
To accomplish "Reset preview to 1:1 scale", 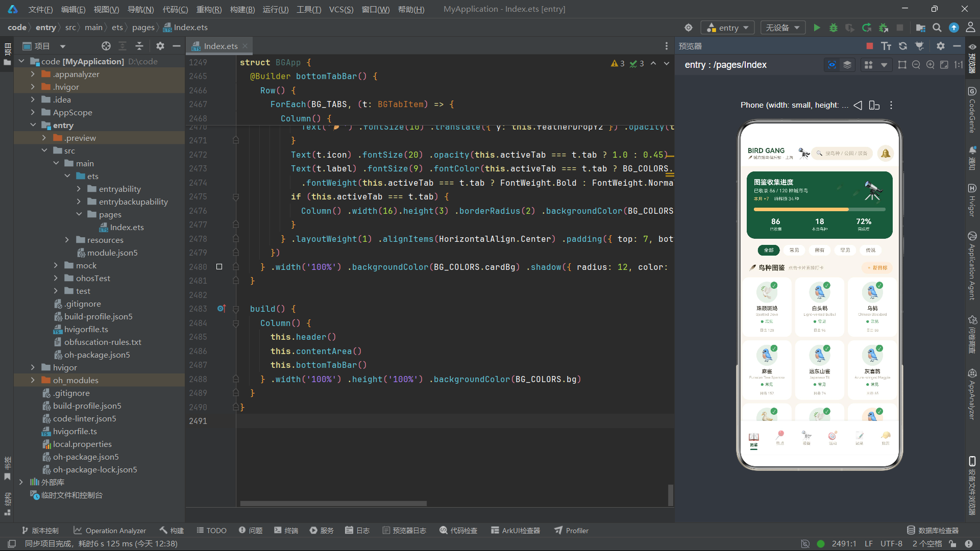I will [959, 65].
